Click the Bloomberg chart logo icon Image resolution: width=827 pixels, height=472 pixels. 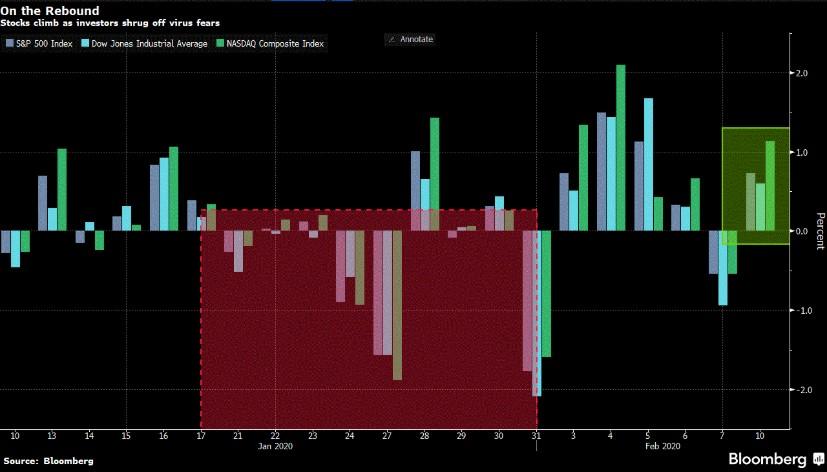point(816,458)
